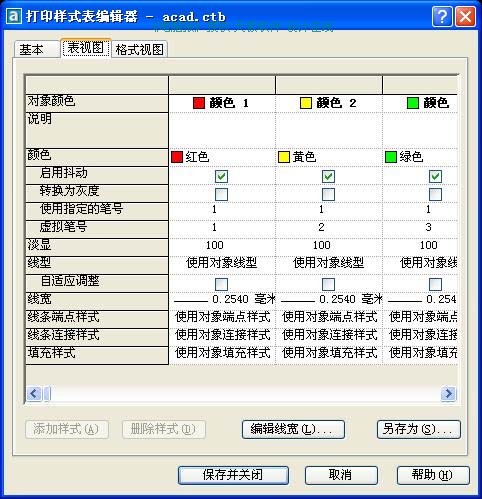Open 填充样式 dropdown for 颜色 1
482x499 pixels.
coord(222,353)
